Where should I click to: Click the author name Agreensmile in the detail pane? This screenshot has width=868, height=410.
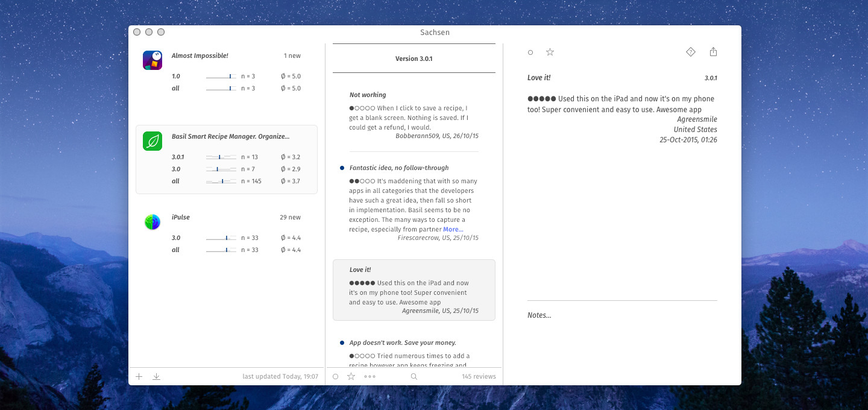click(x=697, y=119)
